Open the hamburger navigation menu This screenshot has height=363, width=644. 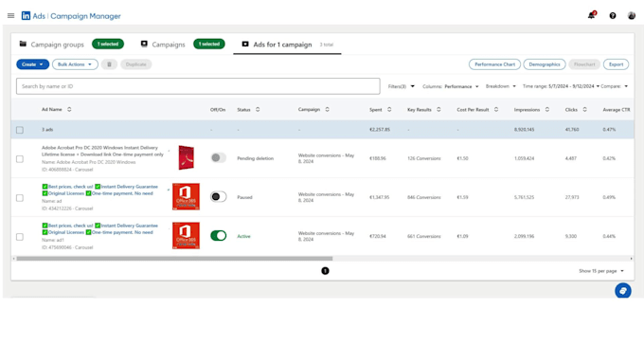[x=10, y=15]
